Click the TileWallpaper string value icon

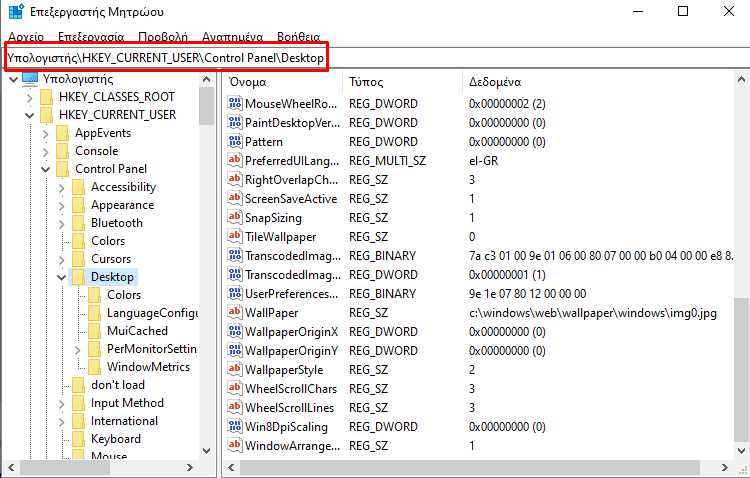point(234,236)
